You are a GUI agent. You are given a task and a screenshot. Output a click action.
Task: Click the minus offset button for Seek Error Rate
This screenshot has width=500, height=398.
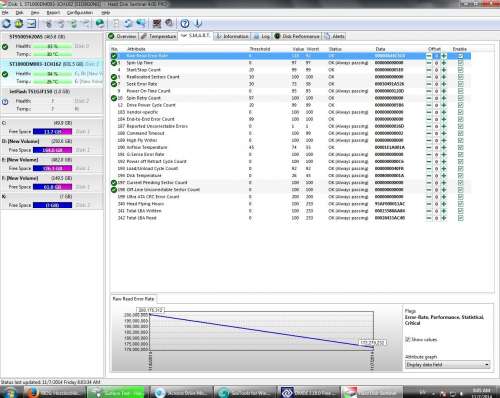[429, 84]
